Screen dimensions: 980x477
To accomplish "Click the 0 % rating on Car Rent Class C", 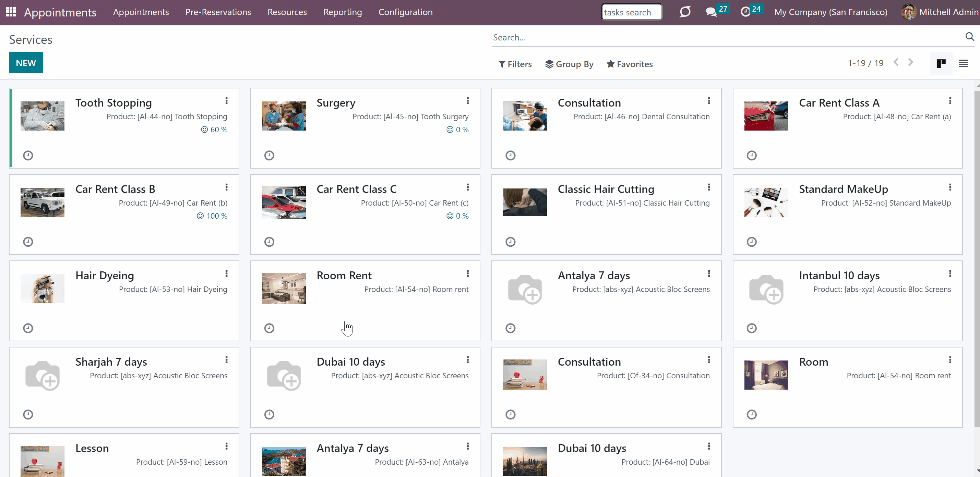I will (x=457, y=216).
